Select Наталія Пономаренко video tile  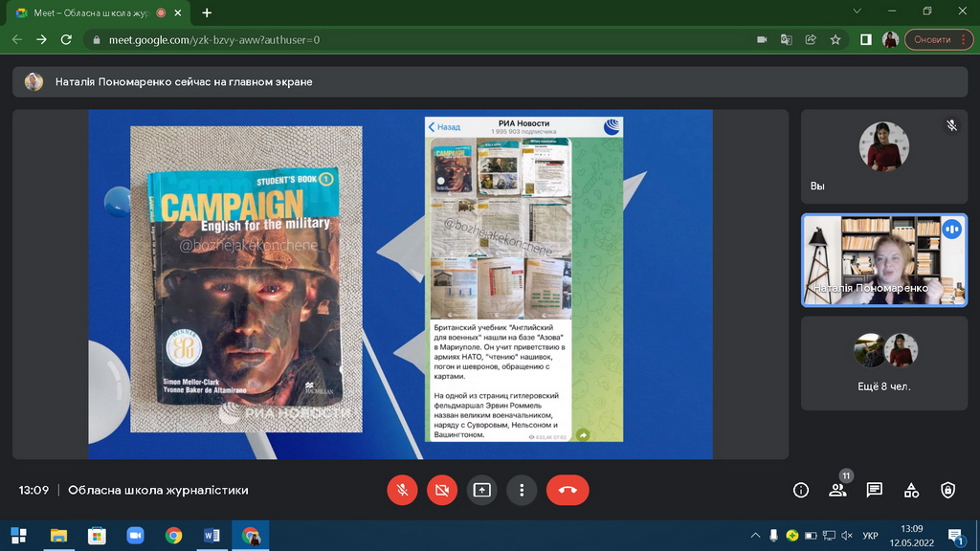coord(884,260)
